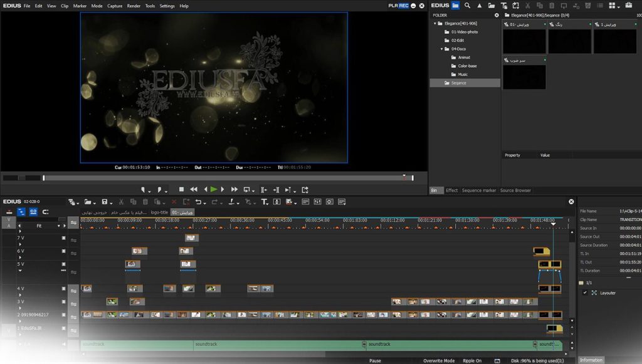Open the Create Title T tool
The width and height of the screenshot is (642, 364).
(264, 202)
